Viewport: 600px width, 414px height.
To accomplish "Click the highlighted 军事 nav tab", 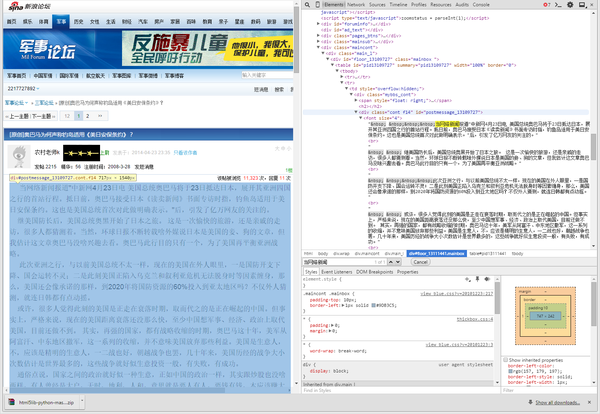I will (x=61, y=21).
